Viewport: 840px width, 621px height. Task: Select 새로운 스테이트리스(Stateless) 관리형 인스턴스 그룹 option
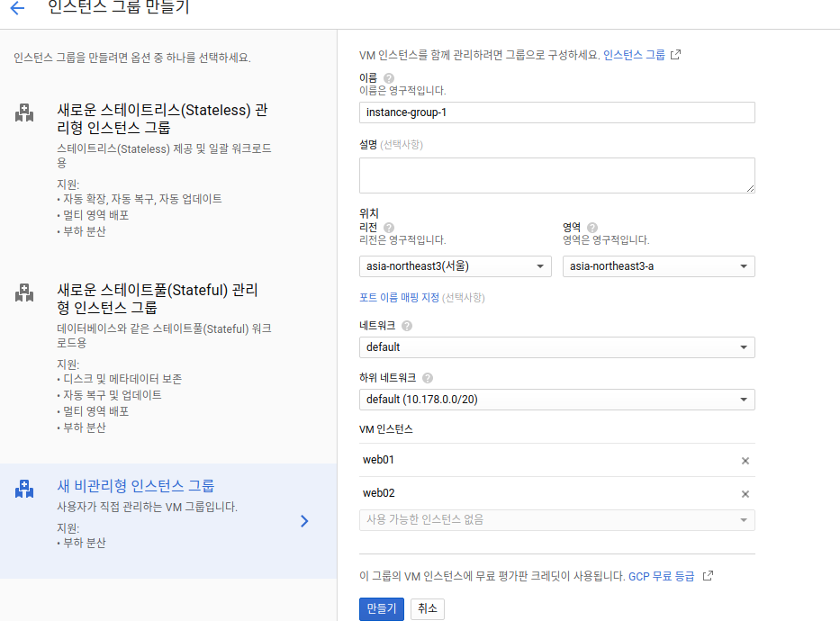point(163,119)
